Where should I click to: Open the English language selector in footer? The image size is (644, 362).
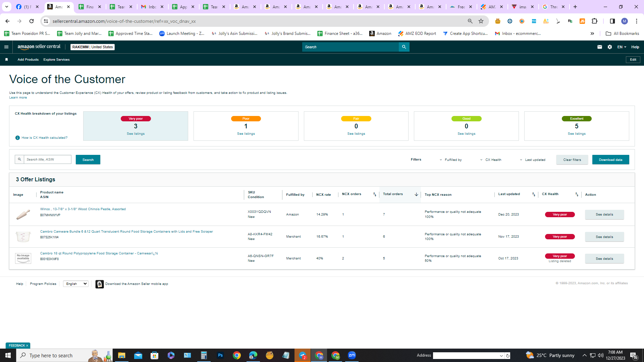(76, 284)
